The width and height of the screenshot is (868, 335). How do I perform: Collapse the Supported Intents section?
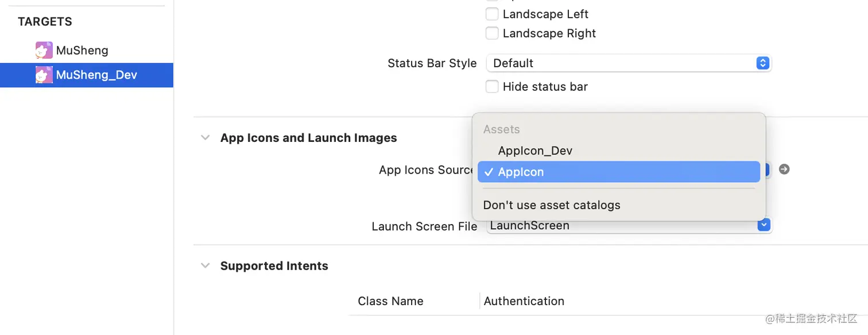(x=205, y=265)
